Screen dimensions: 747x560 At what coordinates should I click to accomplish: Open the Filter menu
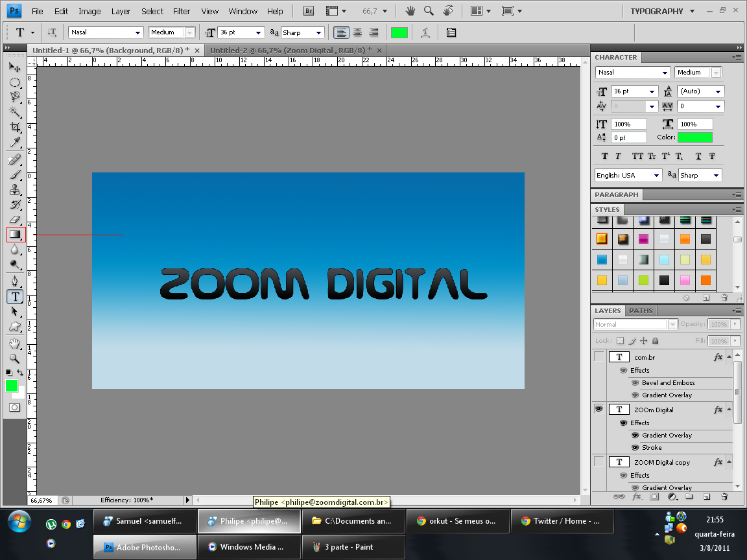coord(182,11)
